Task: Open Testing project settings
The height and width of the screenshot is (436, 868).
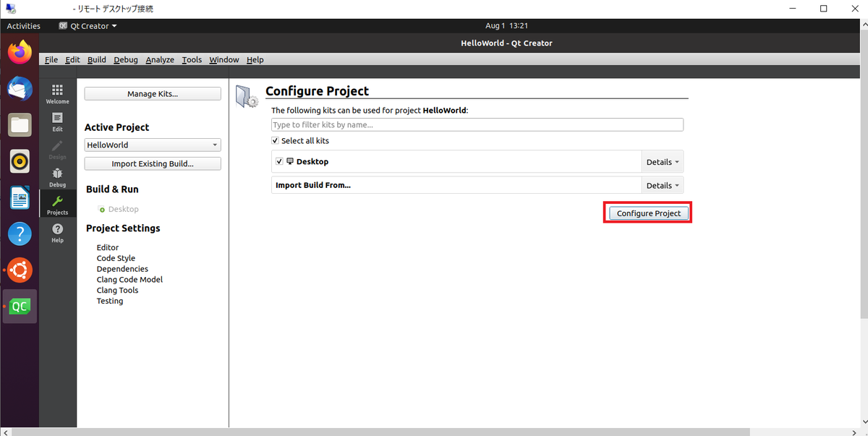Action: coord(110,301)
